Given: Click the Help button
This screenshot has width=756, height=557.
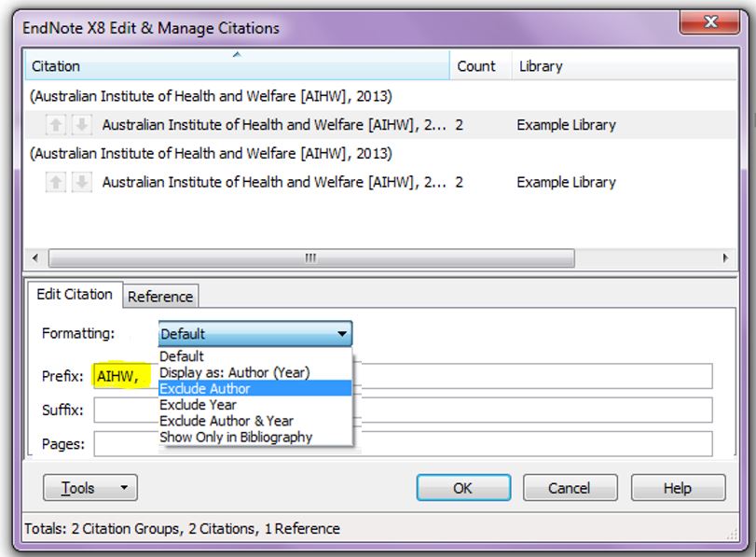Looking at the screenshot, I should [x=678, y=488].
